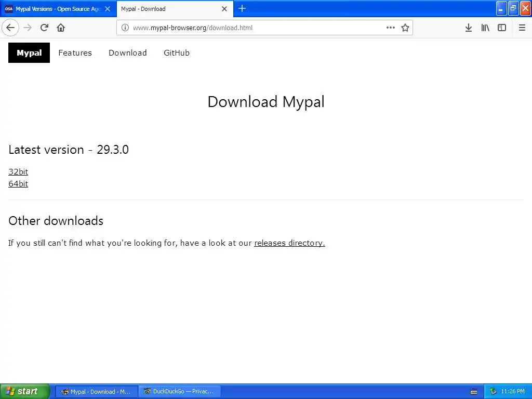The image size is (532, 399).
Task: Toggle the sidebar view
Action: pyautogui.click(x=502, y=28)
